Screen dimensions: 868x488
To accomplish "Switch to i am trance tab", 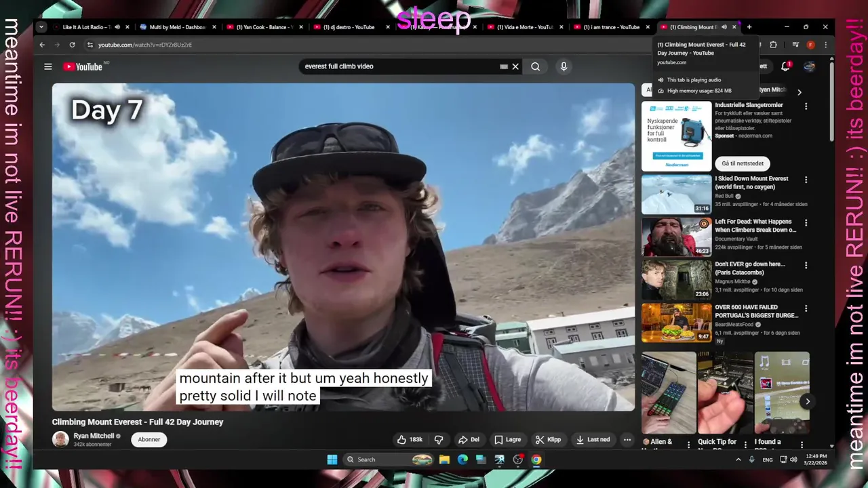I will (610, 27).
